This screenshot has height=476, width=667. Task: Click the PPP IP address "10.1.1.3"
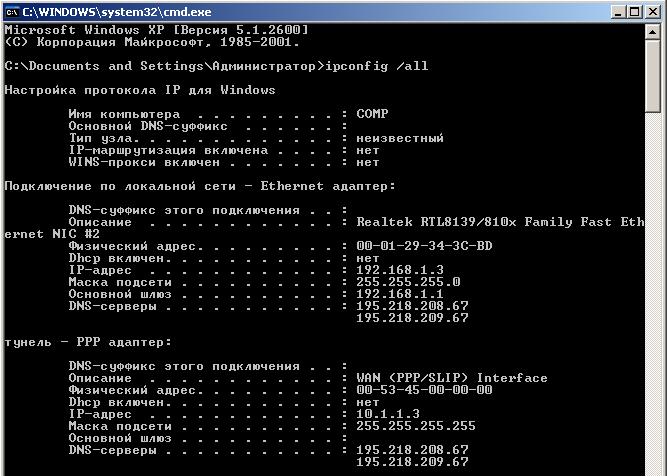point(388,413)
